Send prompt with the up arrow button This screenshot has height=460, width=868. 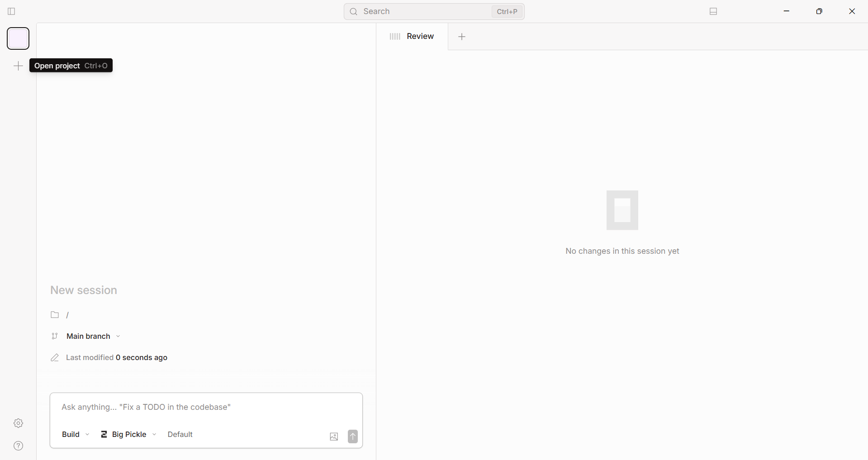click(x=353, y=436)
